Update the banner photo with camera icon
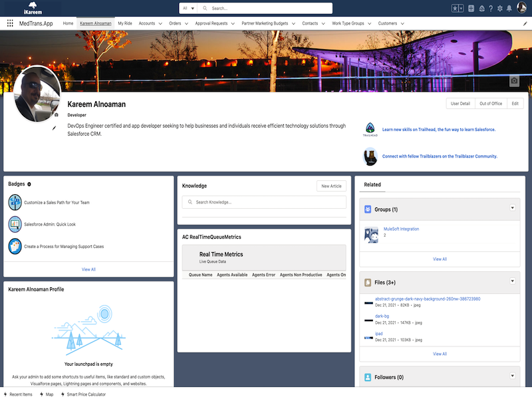 [514, 80]
